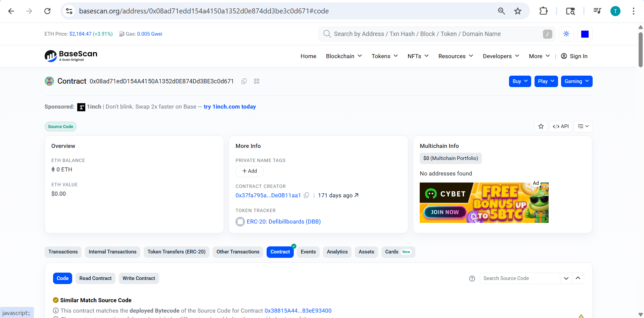644x318 pixels.
Task: Open the creator transaction with the external-link arrow
Action: pyautogui.click(x=357, y=195)
